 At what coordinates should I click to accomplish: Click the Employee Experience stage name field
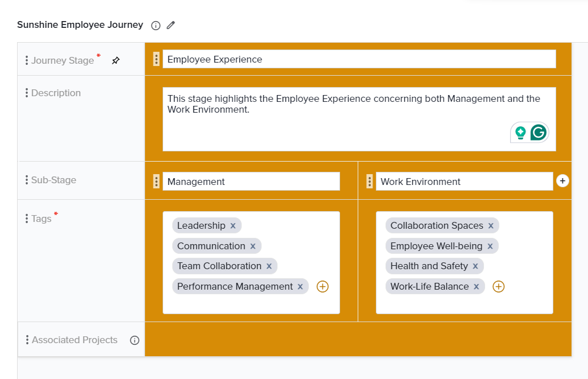coord(358,59)
